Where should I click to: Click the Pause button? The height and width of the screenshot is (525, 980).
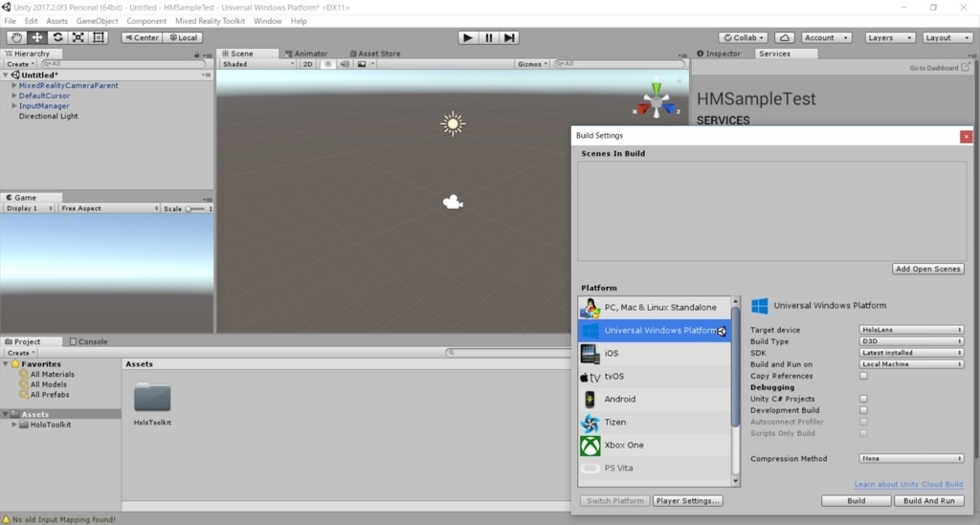(x=489, y=37)
